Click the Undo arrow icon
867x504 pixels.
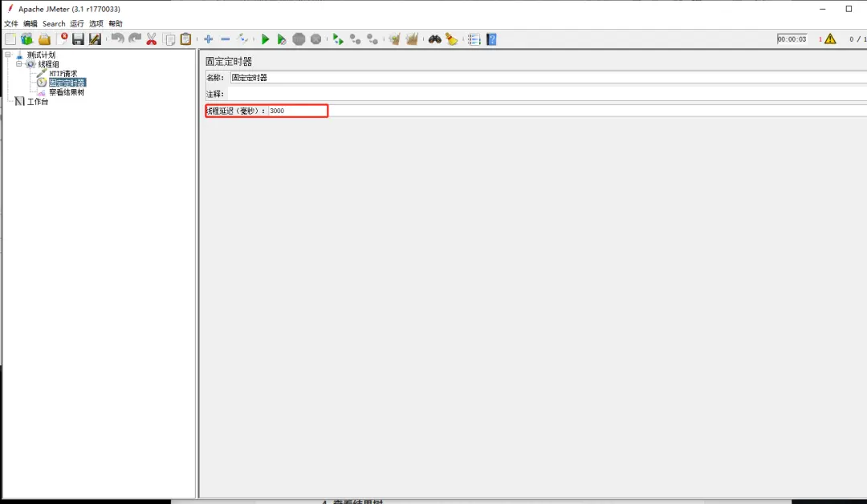pyautogui.click(x=117, y=39)
